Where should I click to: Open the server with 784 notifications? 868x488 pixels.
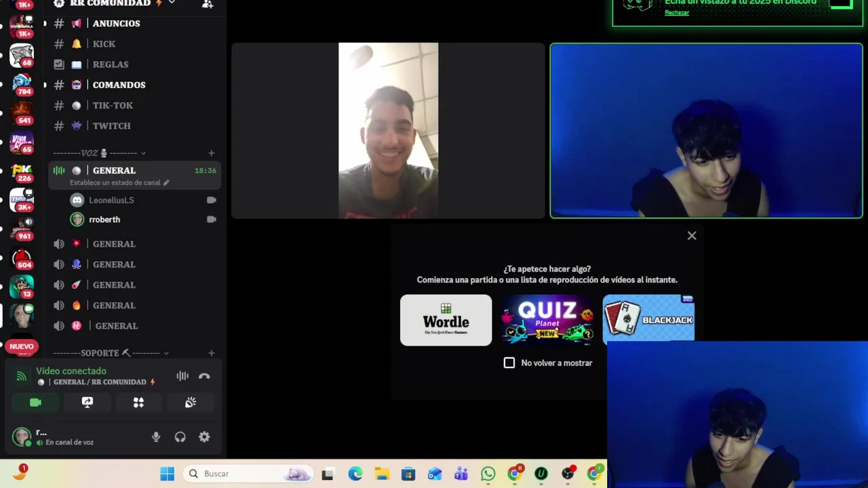coord(22,84)
